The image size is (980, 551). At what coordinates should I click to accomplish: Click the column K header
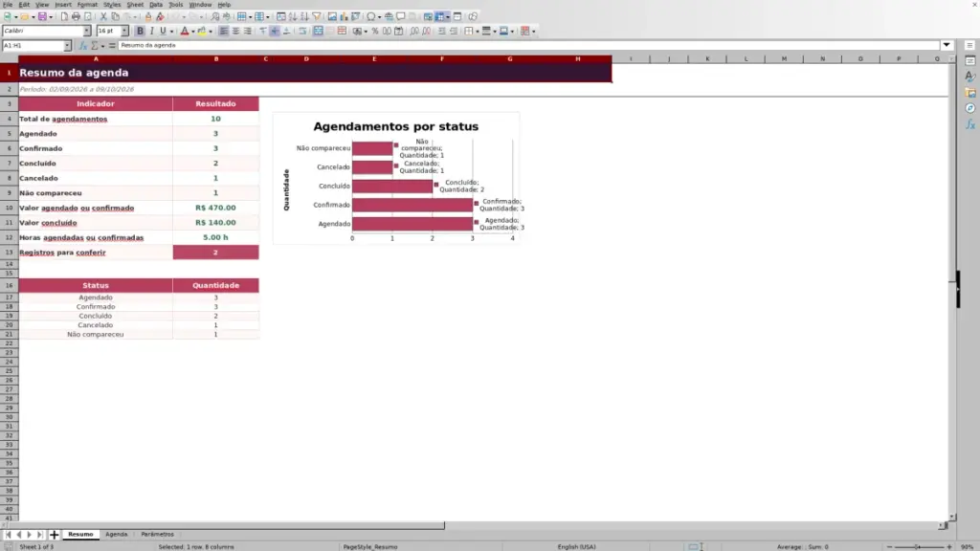tap(707, 58)
